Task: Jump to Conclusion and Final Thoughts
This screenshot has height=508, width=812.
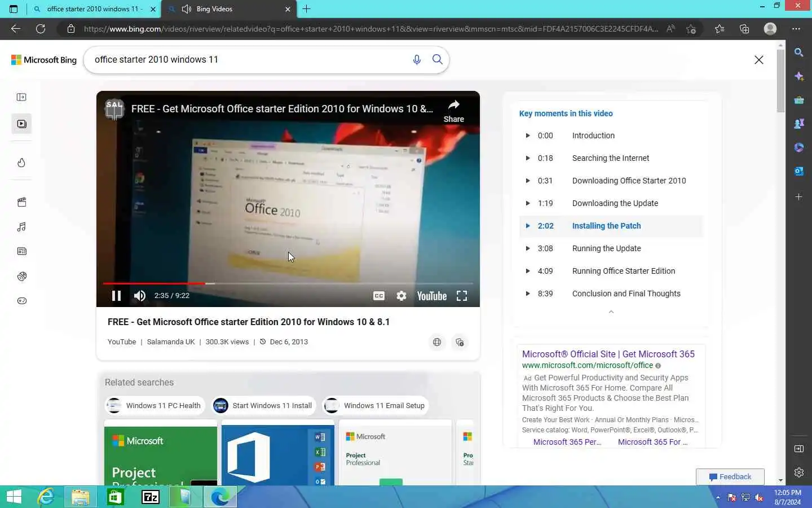Action: point(611,294)
